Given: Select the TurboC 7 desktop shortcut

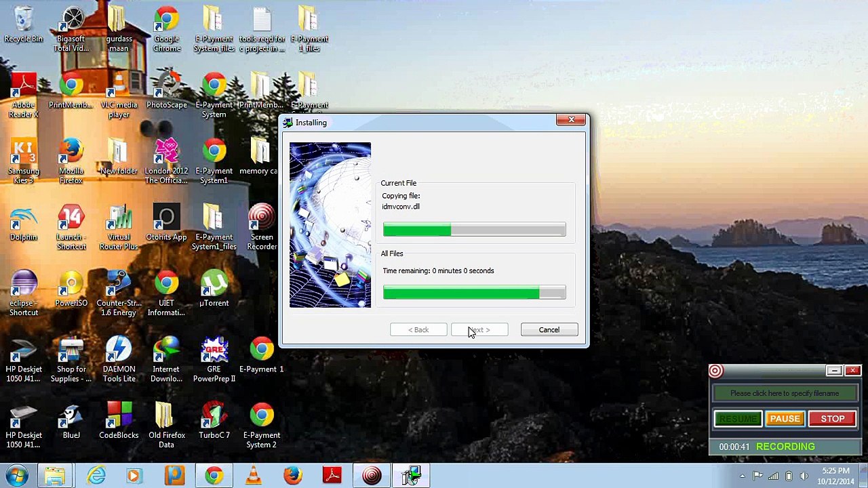Looking at the screenshot, I should pos(214,422).
